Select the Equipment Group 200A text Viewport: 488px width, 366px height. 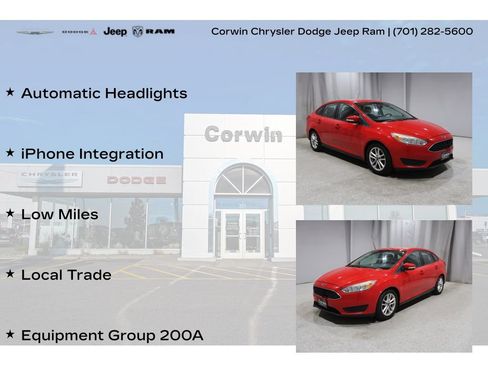coord(112,335)
